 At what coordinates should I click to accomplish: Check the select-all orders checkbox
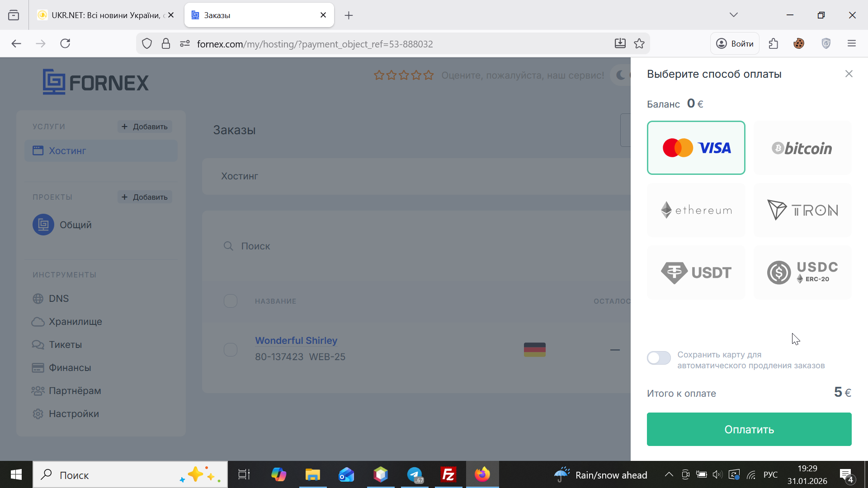pyautogui.click(x=231, y=301)
